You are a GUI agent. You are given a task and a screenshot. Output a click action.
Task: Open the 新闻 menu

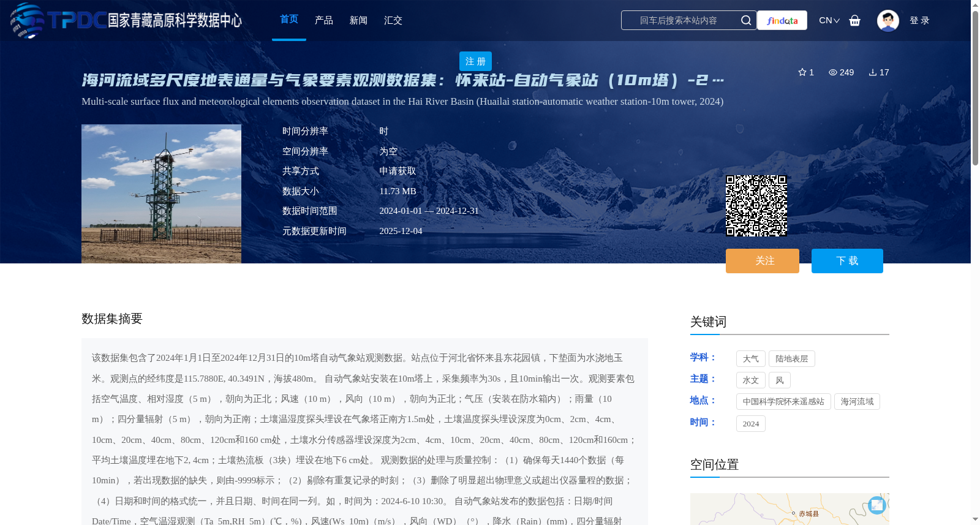[x=358, y=20]
